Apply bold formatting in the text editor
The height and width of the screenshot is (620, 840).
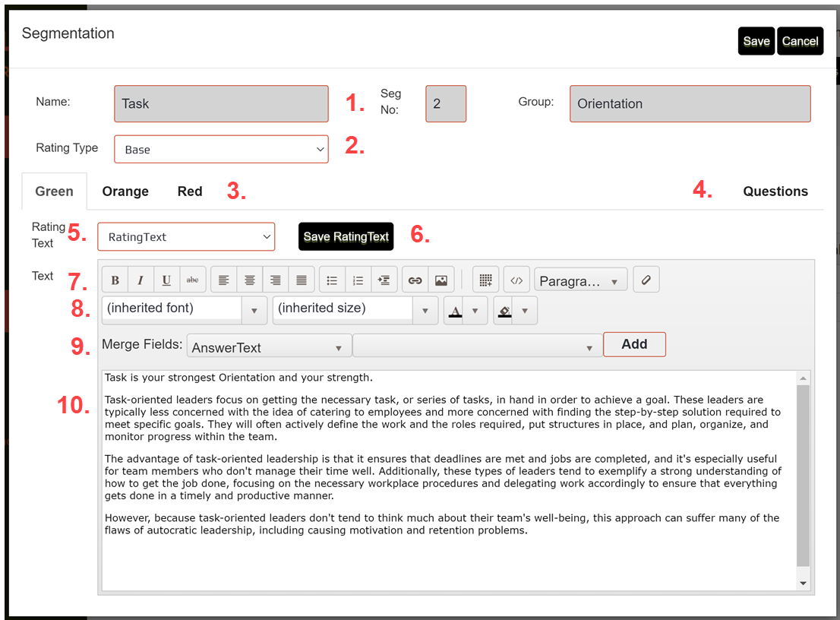coord(115,280)
